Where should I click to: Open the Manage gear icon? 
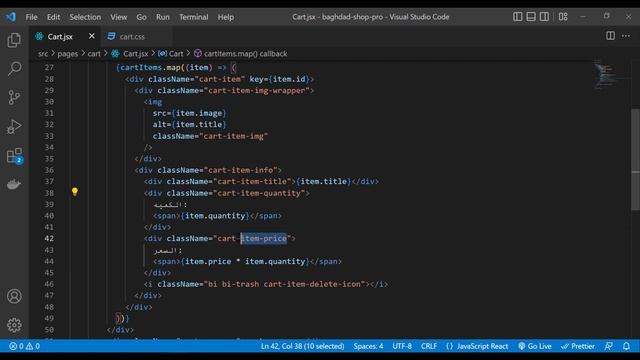[x=14, y=325]
